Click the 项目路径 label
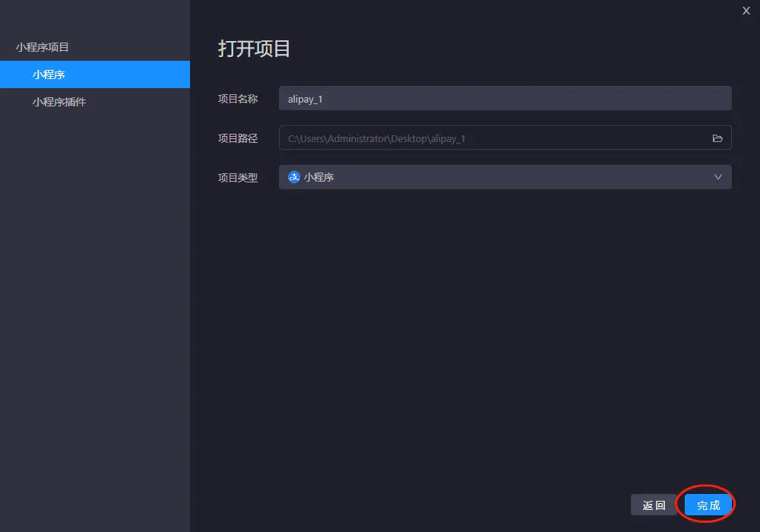The width and height of the screenshot is (760, 532). point(238,138)
